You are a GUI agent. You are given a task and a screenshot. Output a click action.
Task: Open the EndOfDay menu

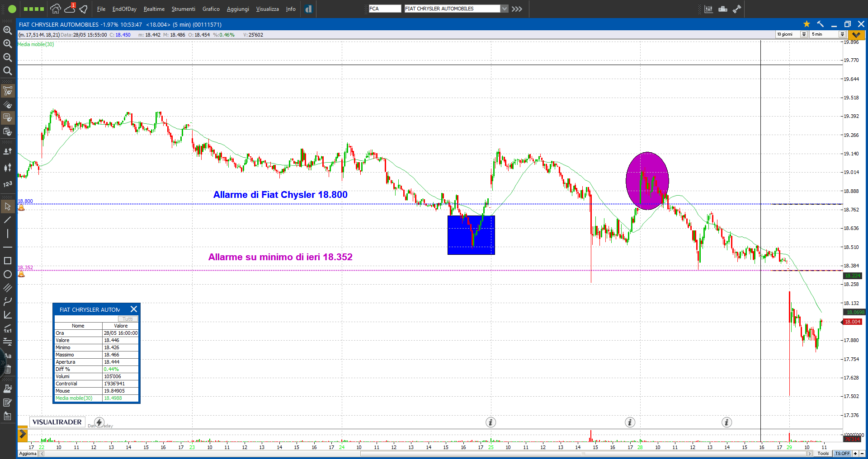coord(124,9)
